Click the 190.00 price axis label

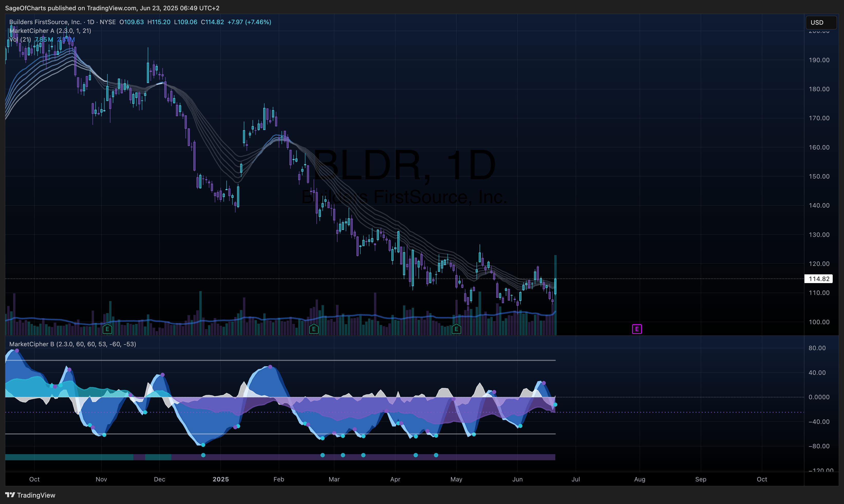tap(819, 60)
